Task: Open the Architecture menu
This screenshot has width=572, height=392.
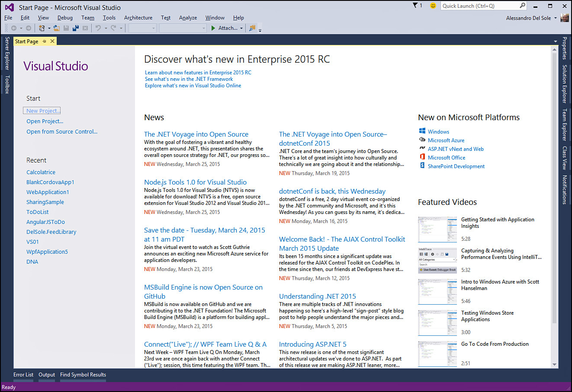Action: pyautogui.click(x=138, y=18)
